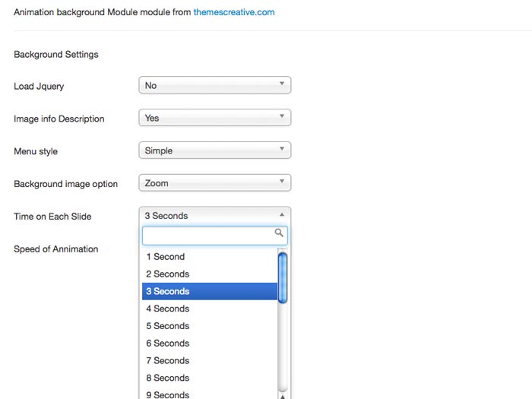Viewport: 532px width, 399px height.
Task: Click the dropdown list scrollbar thumb
Action: click(x=283, y=277)
